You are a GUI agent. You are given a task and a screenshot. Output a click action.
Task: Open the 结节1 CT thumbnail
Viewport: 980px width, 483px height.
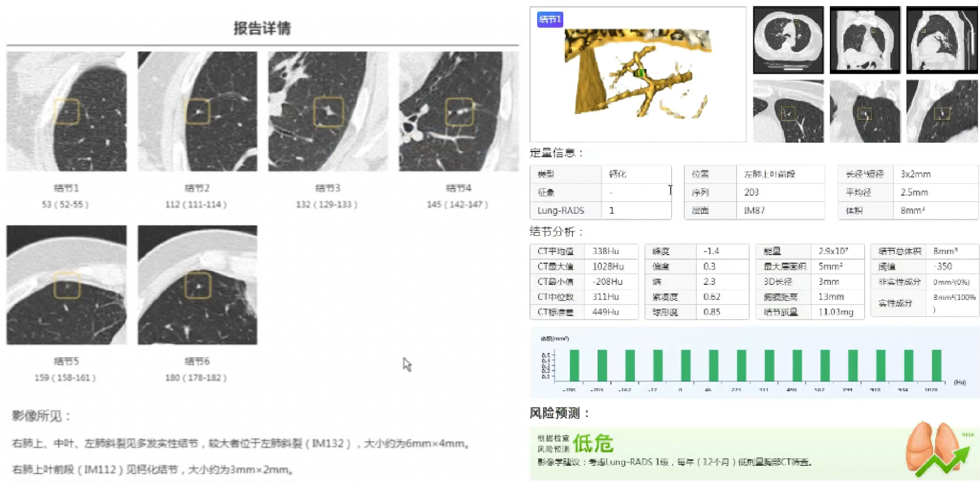pyautogui.click(x=67, y=111)
